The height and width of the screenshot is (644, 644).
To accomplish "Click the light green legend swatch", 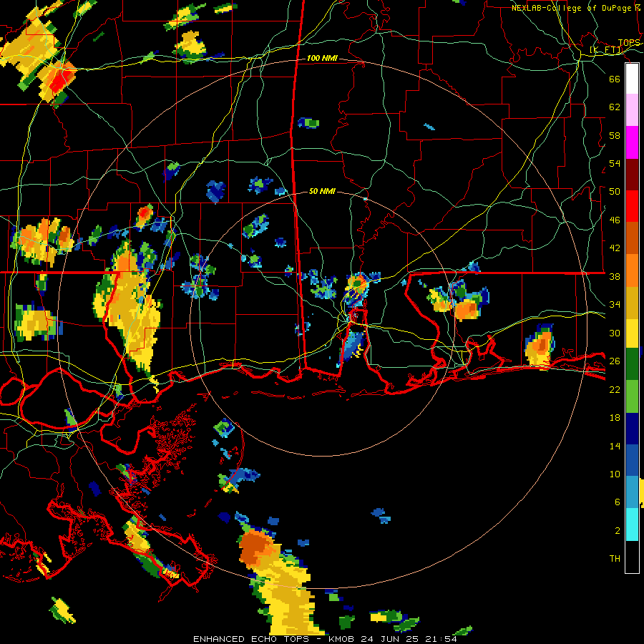I will coord(632,396).
